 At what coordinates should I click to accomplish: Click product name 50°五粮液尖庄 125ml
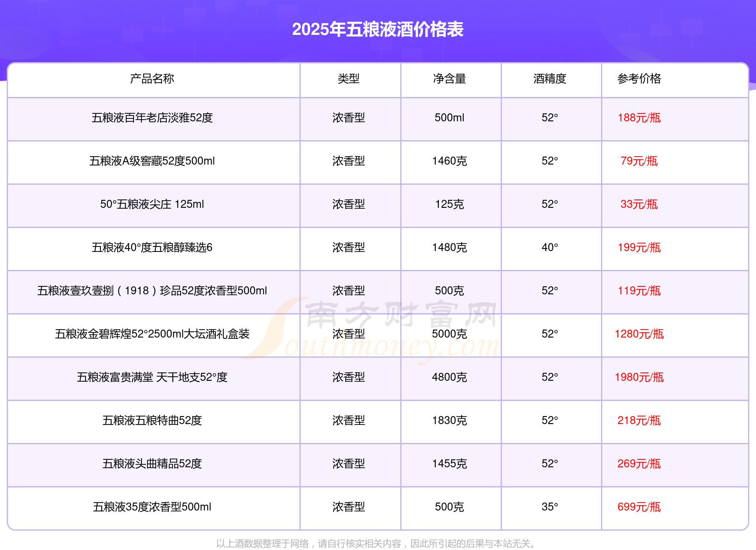click(x=152, y=204)
